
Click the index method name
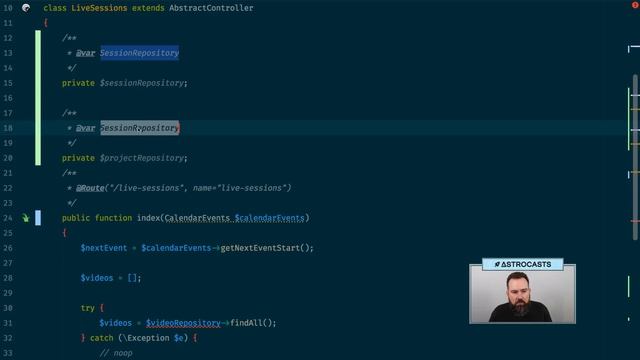148,218
